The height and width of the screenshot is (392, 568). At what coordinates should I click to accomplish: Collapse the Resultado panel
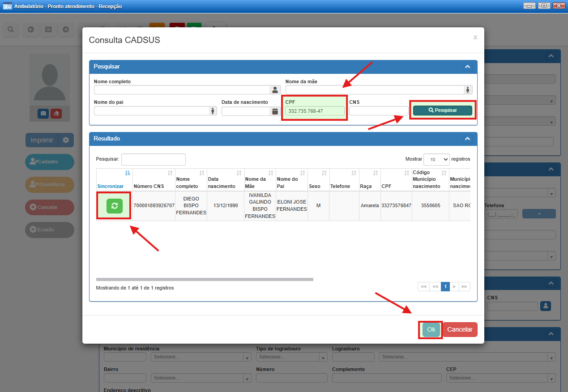point(467,139)
